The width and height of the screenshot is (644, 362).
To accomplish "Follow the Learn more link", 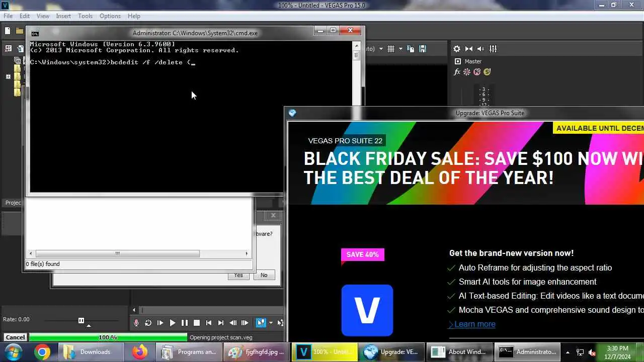I will [475, 324].
